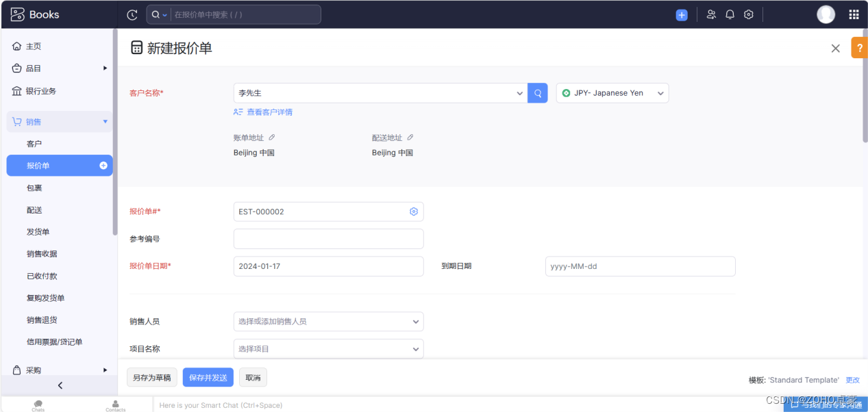Viewport: 868px width, 412px height.
Task: Click the orange help question mark
Action: click(x=859, y=48)
